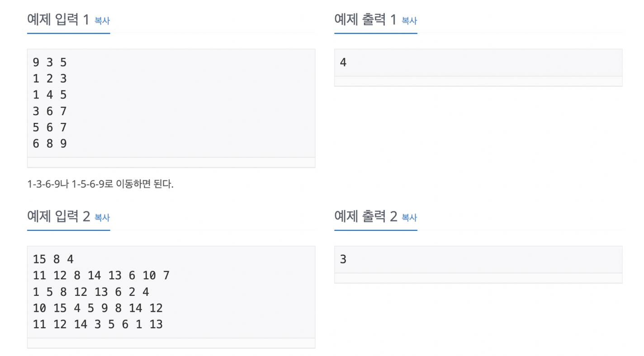Copy example output 1 via 복사 link
This screenshot has width=644, height=356.
[x=409, y=20]
